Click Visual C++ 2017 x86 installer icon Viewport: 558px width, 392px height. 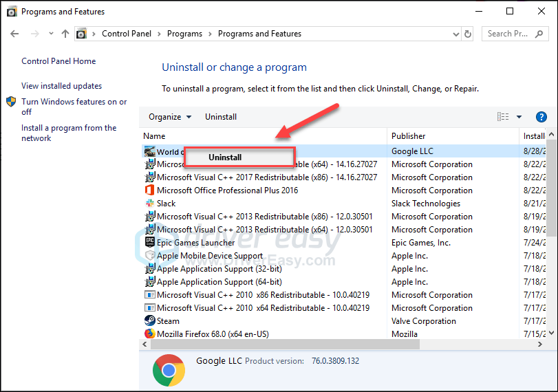(150, 177)
